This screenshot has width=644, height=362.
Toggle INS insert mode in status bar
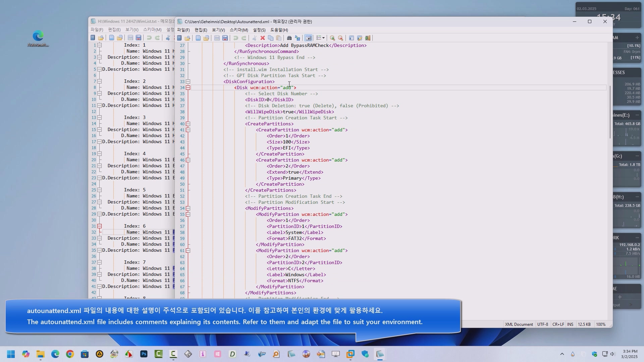click(x=570, y=324)
